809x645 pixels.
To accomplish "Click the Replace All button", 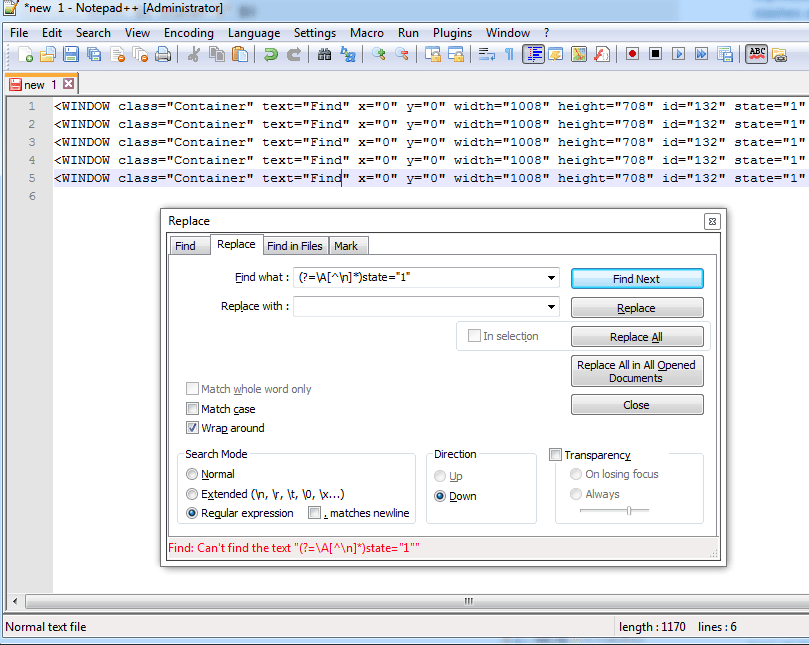I will [x=637, y=336].
